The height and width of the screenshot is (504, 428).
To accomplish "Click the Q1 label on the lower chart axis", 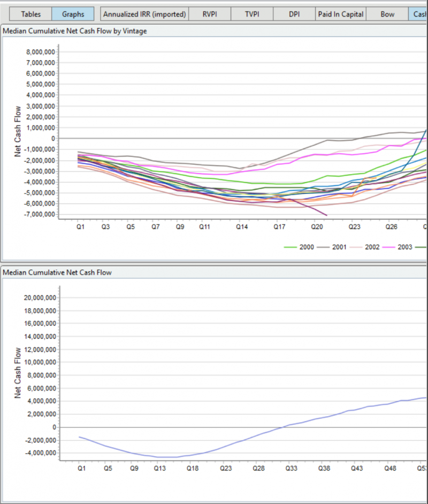I will click(80, 468).
